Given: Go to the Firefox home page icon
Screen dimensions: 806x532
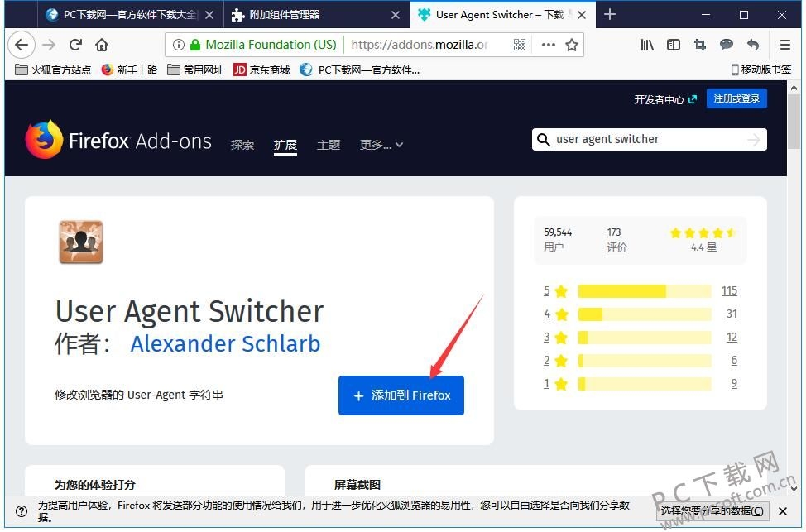Looking at the screenshot, I should (x=102, y=45).
